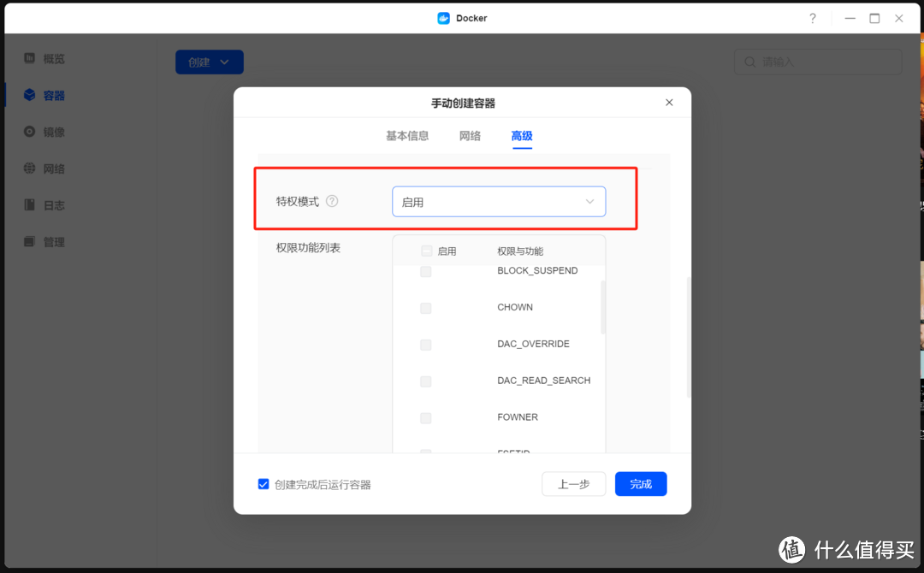This screenshot has height=573, width=924.
Task: Click the Docker whale icon in titlebar
Action: [443, 17]
